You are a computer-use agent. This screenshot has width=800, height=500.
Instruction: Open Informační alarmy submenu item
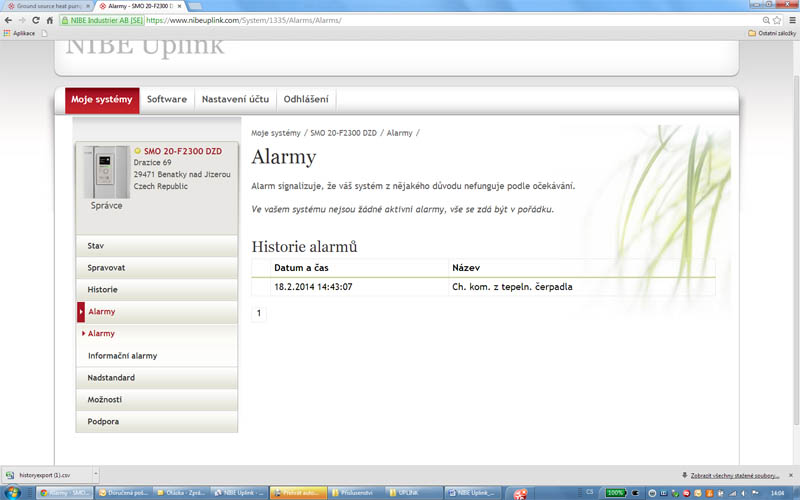click(122, 355)
